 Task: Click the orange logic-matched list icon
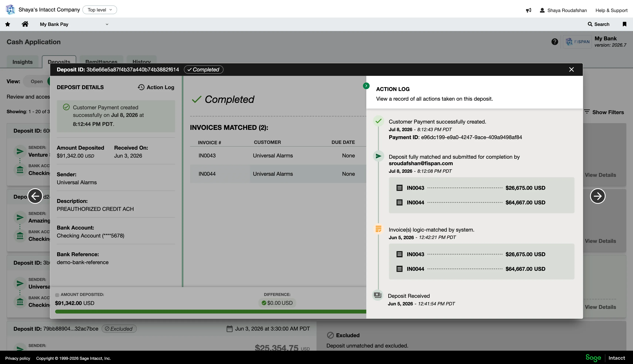click(x=378, y=229)
